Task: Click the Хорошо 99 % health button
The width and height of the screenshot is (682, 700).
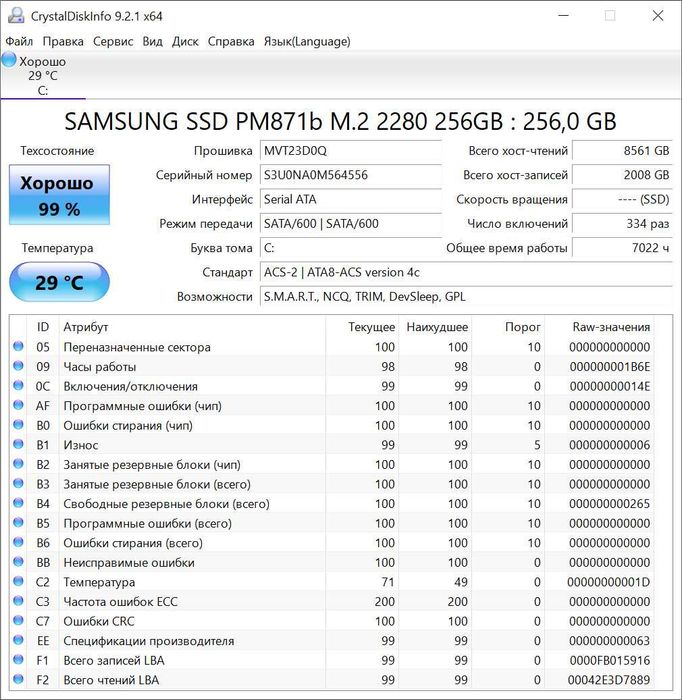Action: click(59, 195)
